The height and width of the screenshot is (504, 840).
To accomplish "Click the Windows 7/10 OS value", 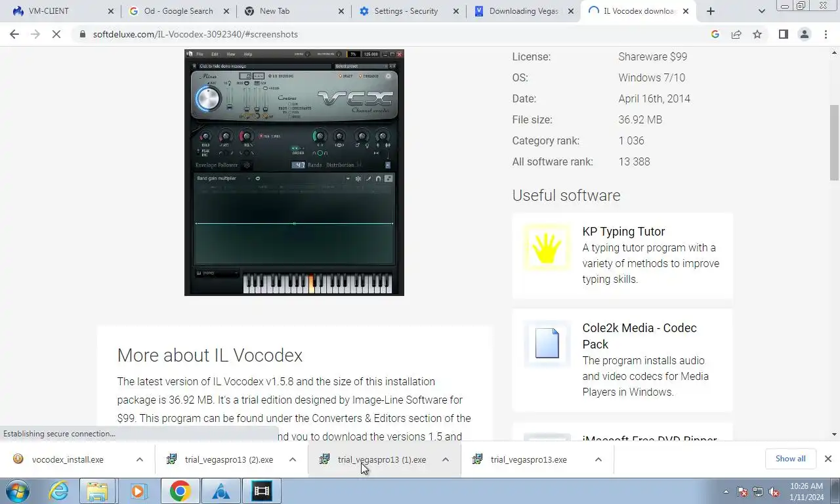I will coord(652,77).
